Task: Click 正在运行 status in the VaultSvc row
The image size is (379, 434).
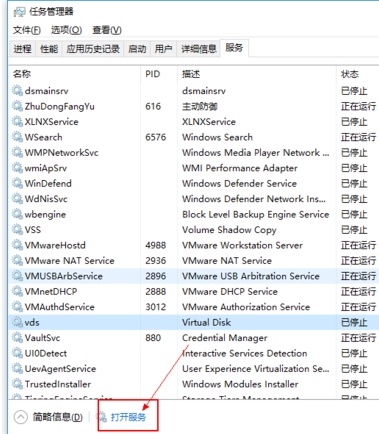Action: 359,338
